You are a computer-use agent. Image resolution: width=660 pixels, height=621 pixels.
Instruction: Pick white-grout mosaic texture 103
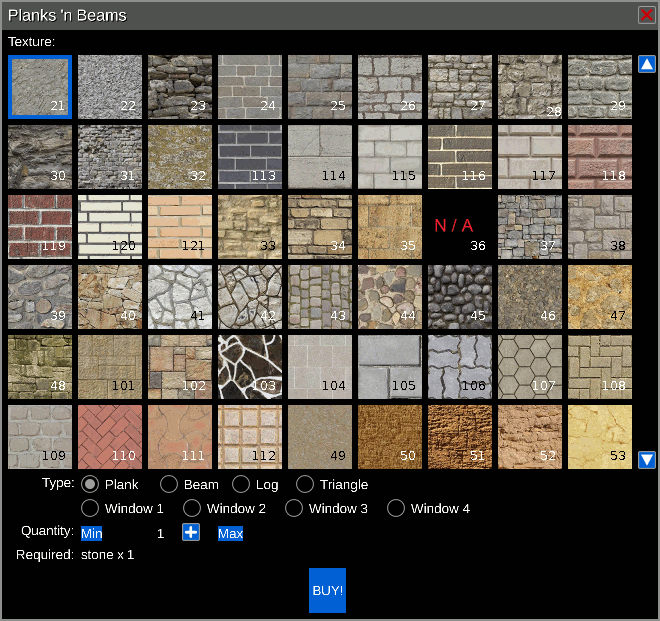click(250, 367)
